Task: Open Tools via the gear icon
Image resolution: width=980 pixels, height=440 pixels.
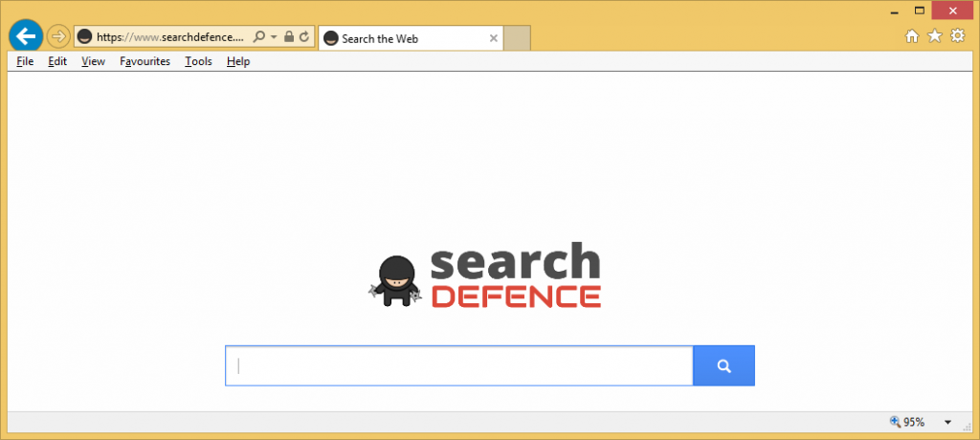Action: [957, 36]
